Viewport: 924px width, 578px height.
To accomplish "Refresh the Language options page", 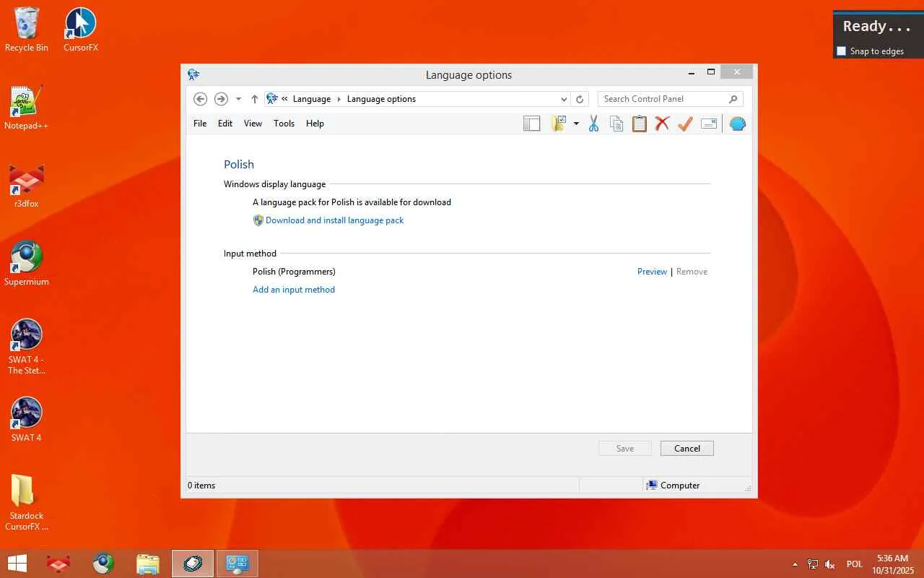I will pos(579,99).
